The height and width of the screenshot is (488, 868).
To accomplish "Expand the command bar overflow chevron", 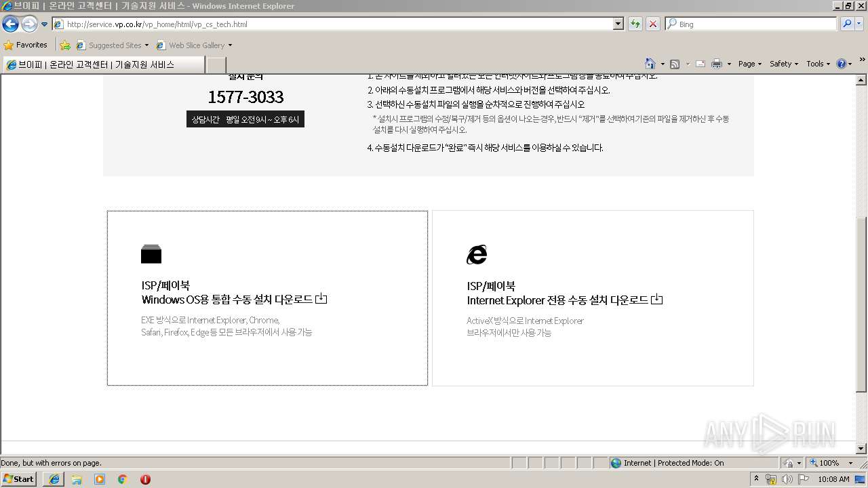I will tap(863, 60).
